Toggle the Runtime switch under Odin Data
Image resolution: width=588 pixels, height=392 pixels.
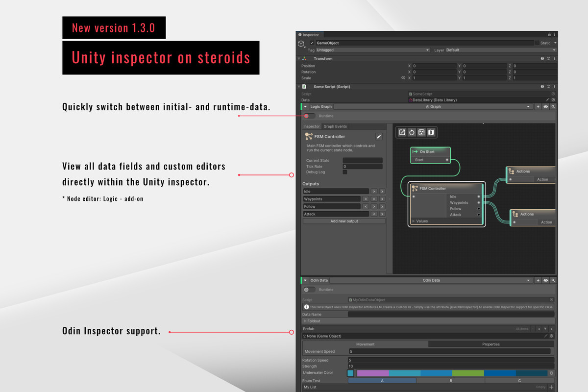coord(309,290)
